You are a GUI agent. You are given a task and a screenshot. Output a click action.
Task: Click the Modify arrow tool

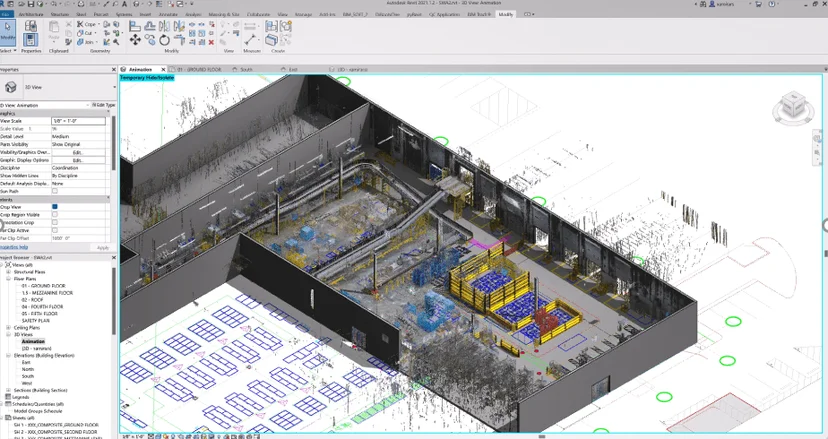point(8,32)
